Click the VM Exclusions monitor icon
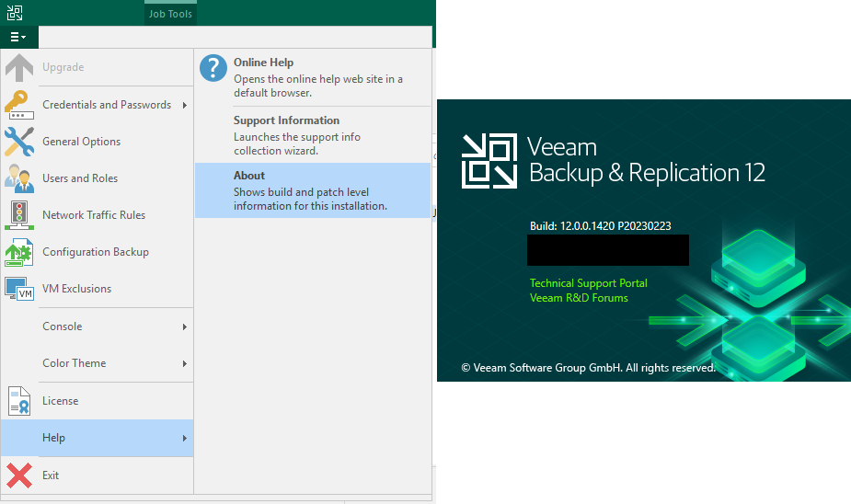851x504 pixels. (x=19, y=289)
